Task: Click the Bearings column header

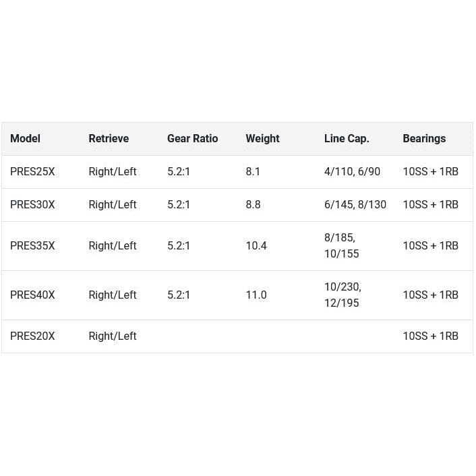Action: [x=424, y=138]
